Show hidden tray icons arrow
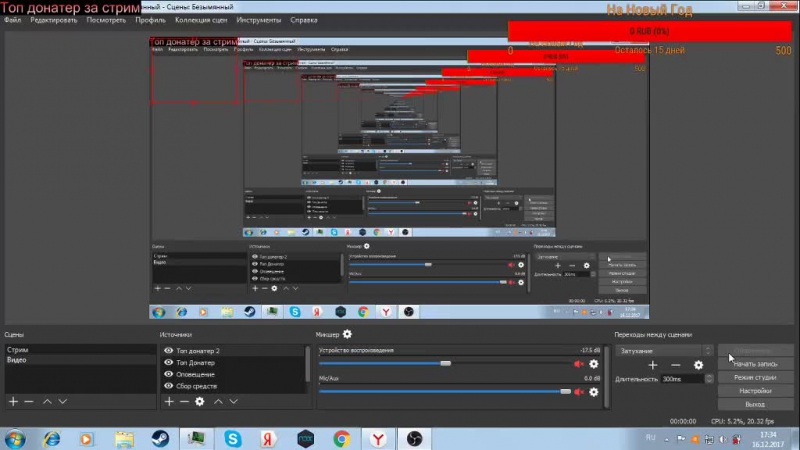 [666, 439]
